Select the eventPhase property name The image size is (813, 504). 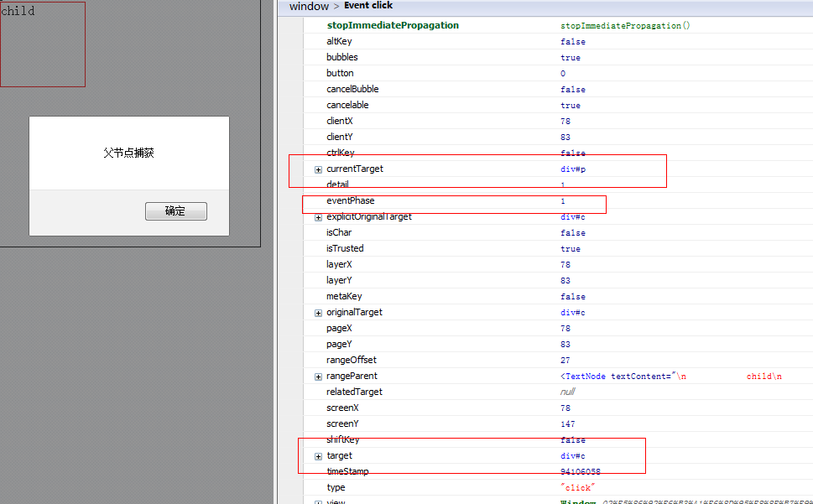351,200
